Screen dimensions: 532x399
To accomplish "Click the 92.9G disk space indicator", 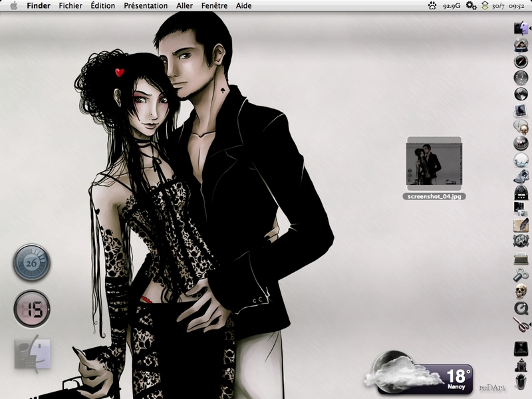I will coord(452,6).
